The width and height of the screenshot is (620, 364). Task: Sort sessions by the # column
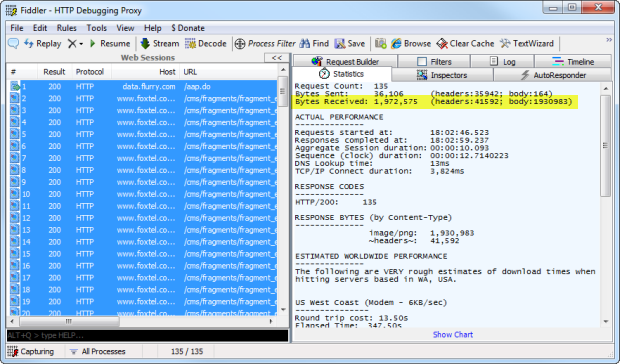[x=23, y=72]
